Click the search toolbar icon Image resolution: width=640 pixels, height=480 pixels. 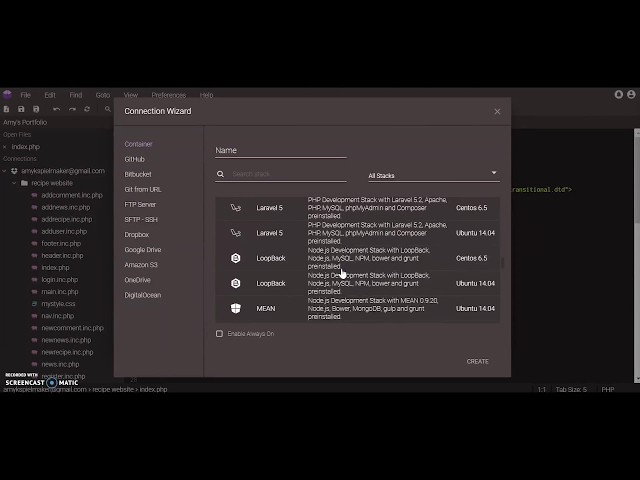click(108, 109)
